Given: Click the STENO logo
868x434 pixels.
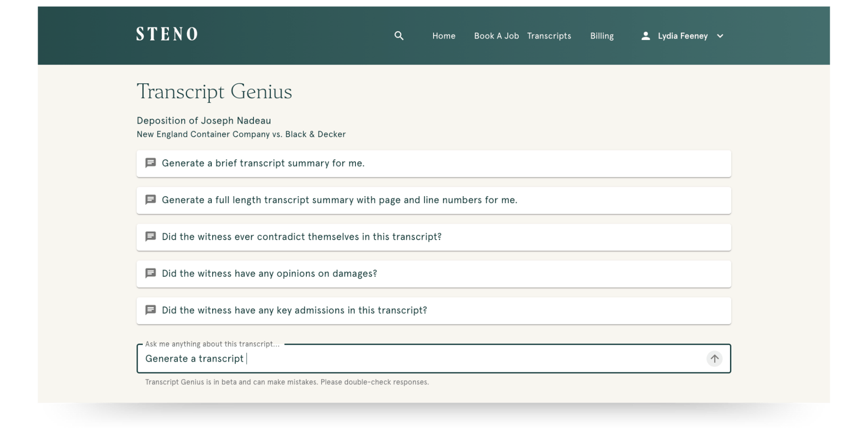Looking at the screenshot, I should tap(166, 34).
